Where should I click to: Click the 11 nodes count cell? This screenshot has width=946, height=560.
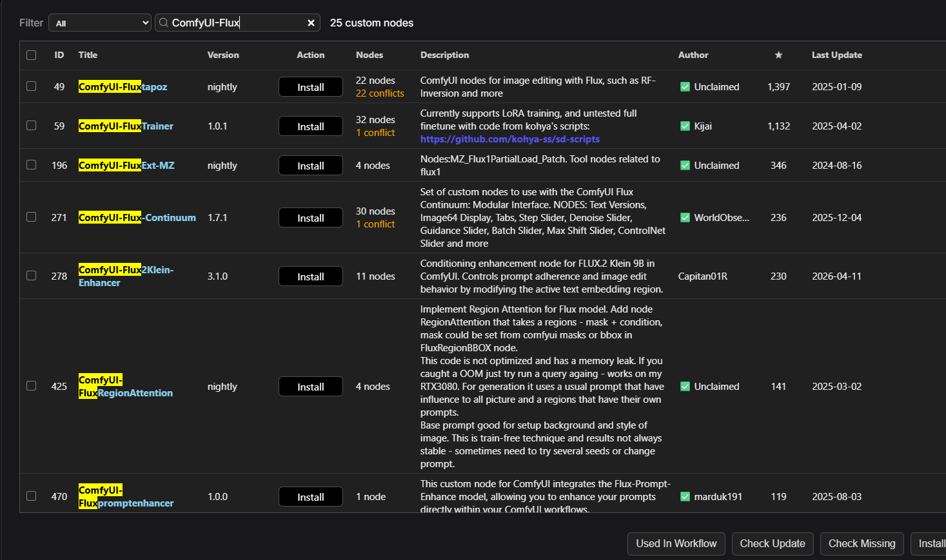[x=375, y=276]
